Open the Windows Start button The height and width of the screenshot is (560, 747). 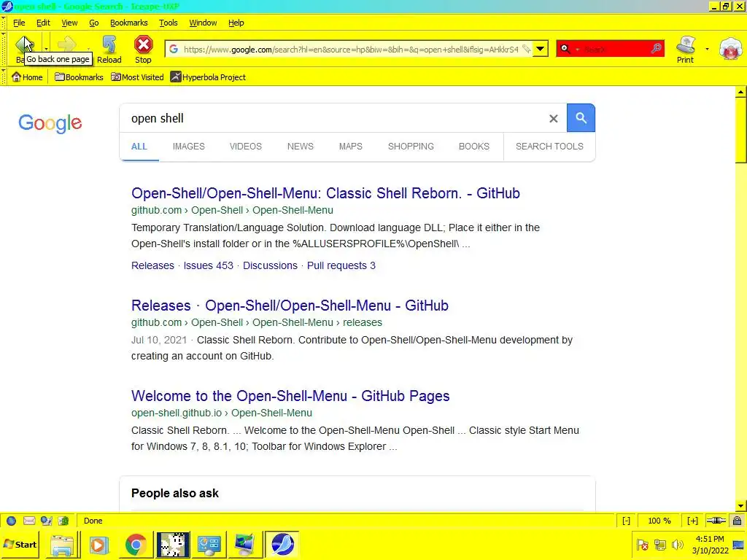point(20,544)
